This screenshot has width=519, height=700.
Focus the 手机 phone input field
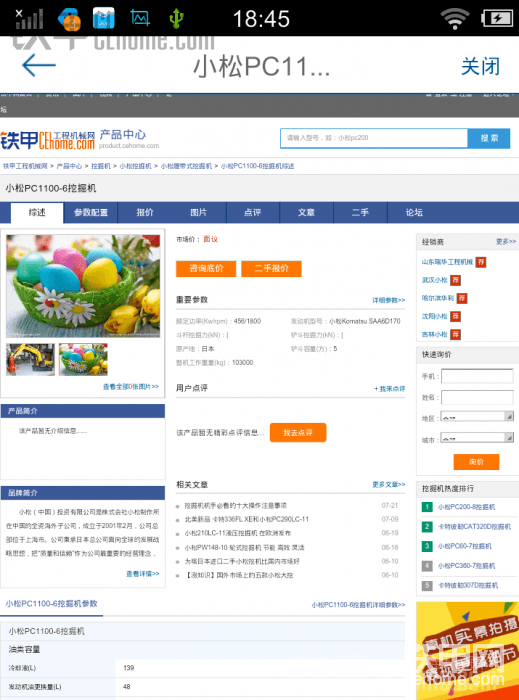(477, 376)
